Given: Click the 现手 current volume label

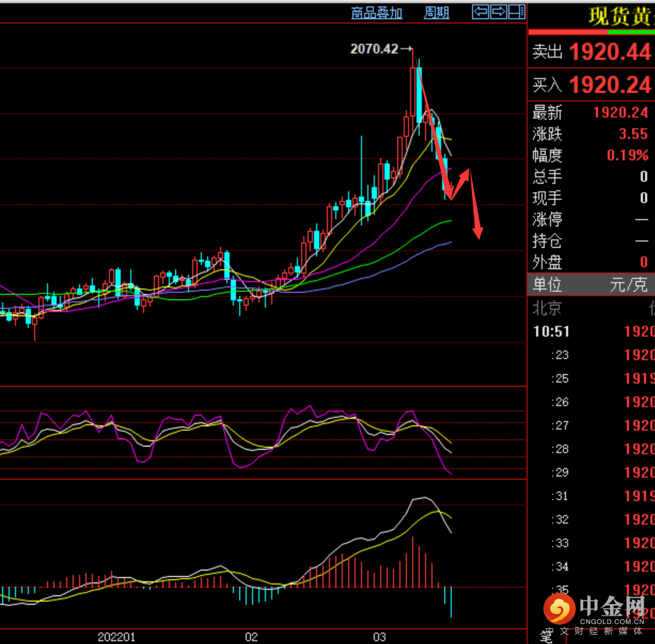Looking at the screenshot, I should pyautogui.click(x=547, y=198).
